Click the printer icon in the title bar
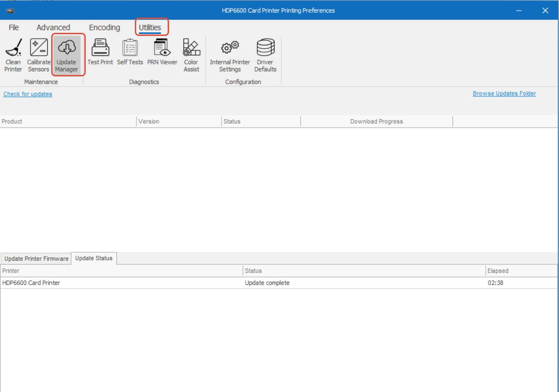This screenshot has width=559, height=392. [x=10, y=11]
